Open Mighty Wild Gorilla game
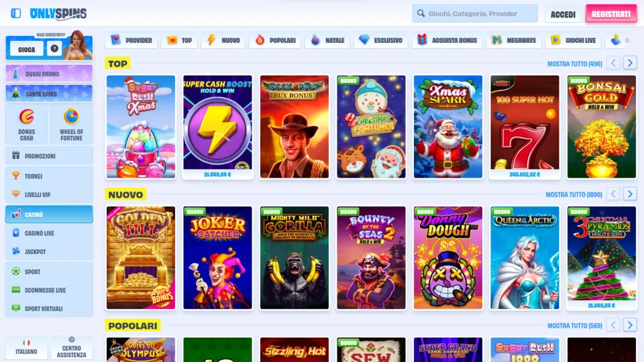This screenshot has height=362, width=644. coord(294,257)
